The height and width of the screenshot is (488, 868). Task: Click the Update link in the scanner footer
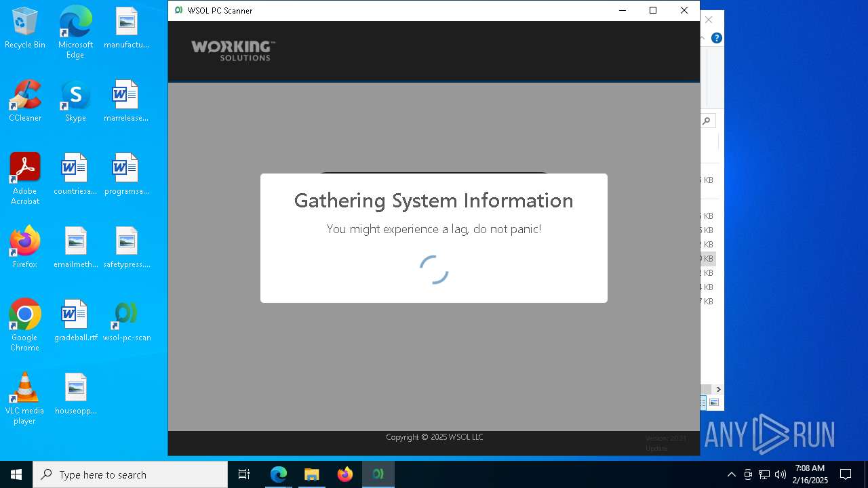[x=656, y=449]
